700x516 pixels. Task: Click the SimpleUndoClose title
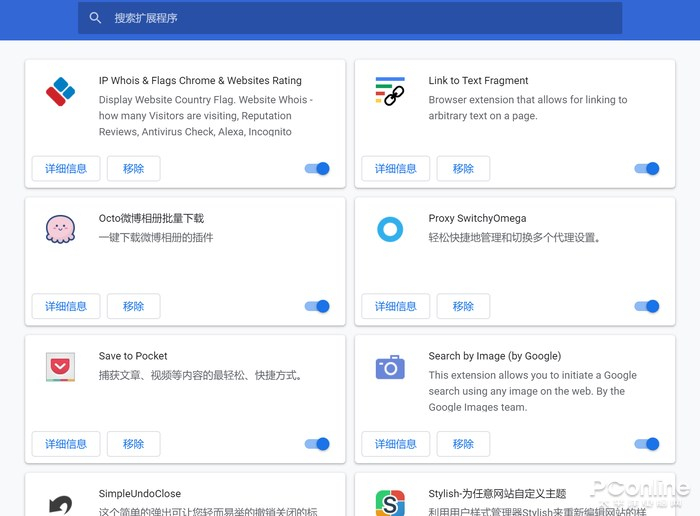pyautogui.click(x=140, y=494)
